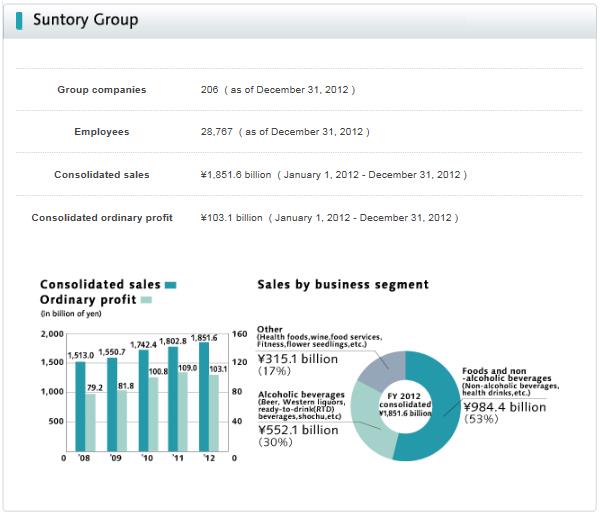This screenshot has width=600, height=515.
Task: Click the 28,767 employees value
Action: tap(218, 132)
